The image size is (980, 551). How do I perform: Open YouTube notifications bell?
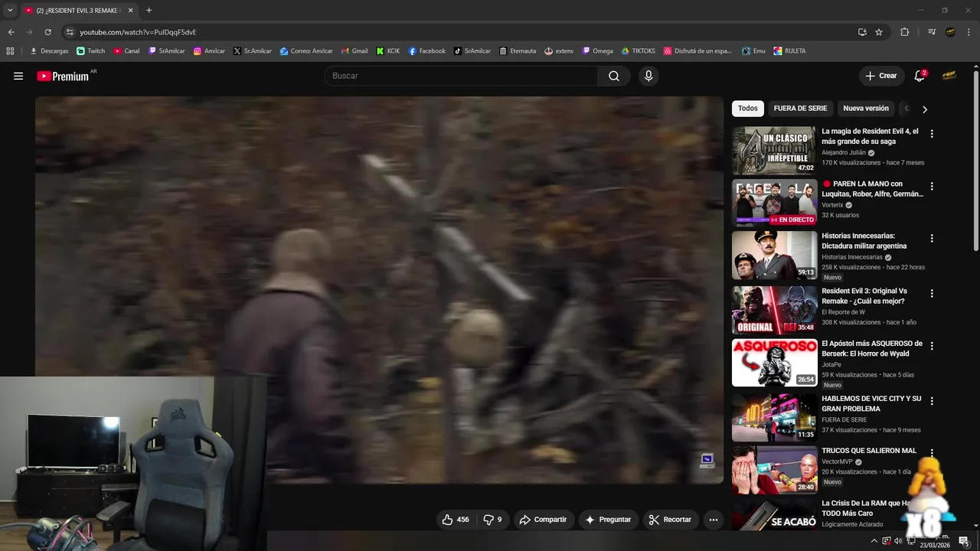click(920, 76)
